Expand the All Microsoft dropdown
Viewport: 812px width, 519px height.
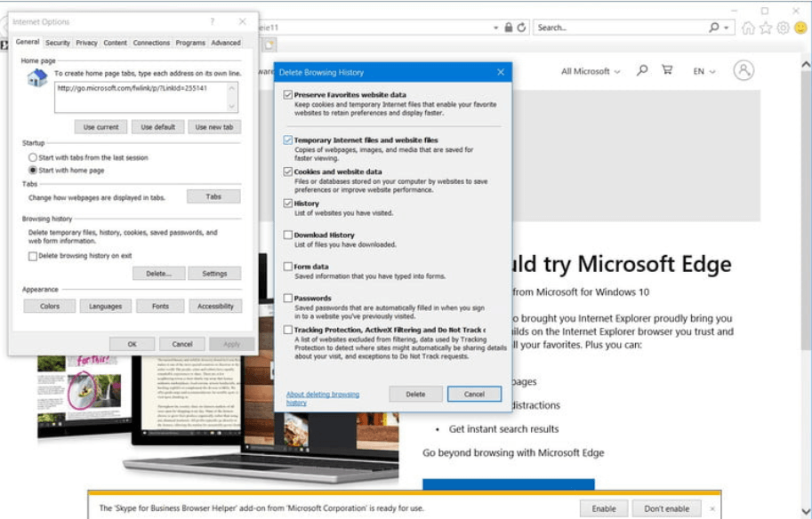(591, 71)
